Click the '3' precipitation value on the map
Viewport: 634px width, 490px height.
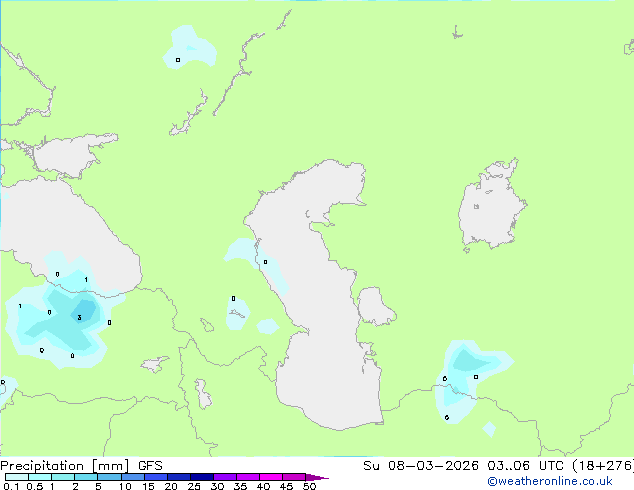click(79, 318)
